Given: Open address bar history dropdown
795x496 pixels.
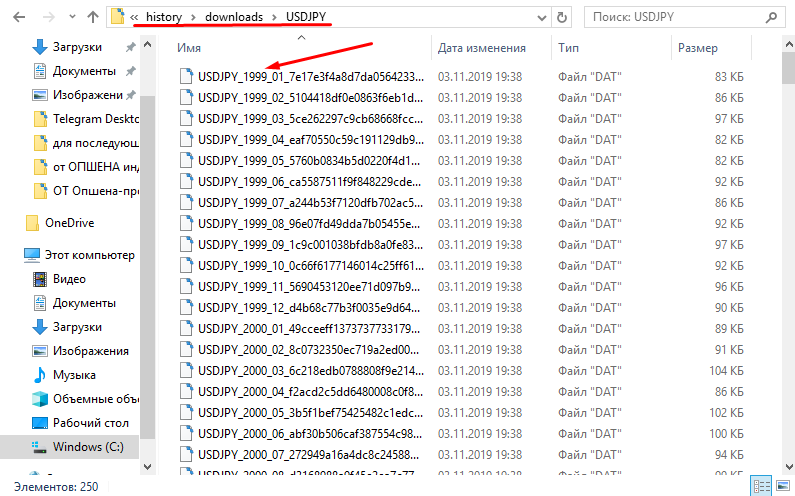Looking at the screenshot, I should [x=542, y=18].
